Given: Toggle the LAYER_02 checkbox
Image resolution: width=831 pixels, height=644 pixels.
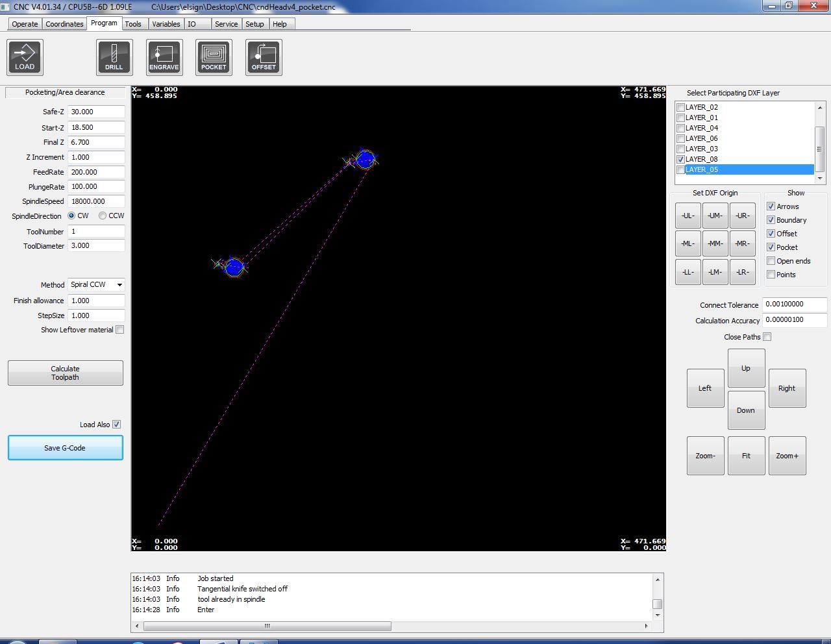Looking at the screenshot, I should point(680,107).
